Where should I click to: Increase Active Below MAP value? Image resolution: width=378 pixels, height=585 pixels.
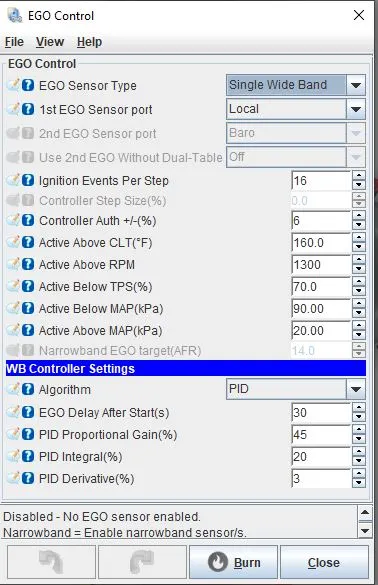[x=359, y=304]
